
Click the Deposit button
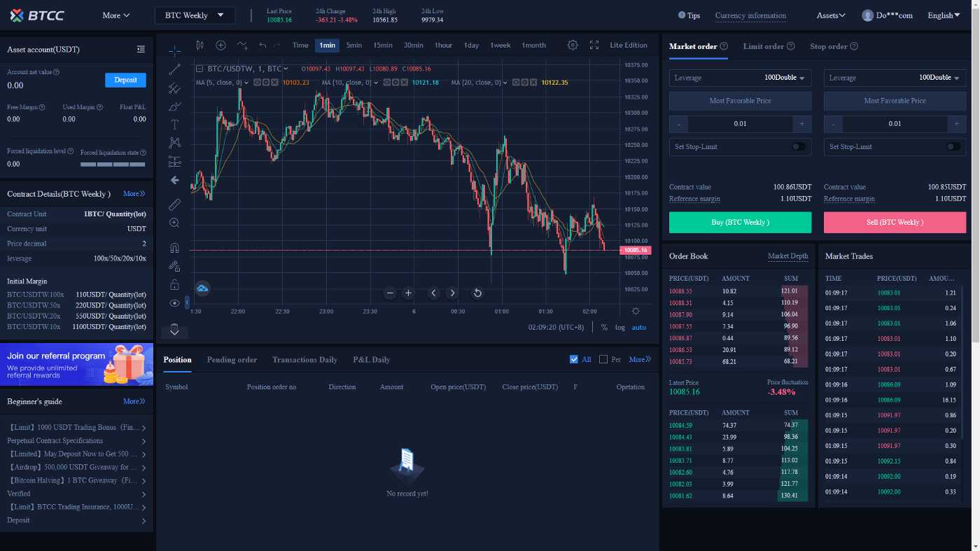coord(125,80)
